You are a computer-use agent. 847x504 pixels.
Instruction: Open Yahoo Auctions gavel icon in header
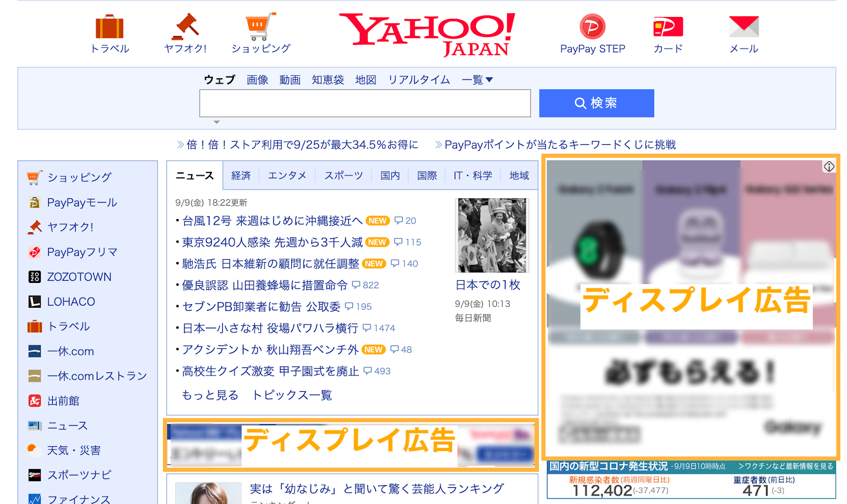coord(185,26)
